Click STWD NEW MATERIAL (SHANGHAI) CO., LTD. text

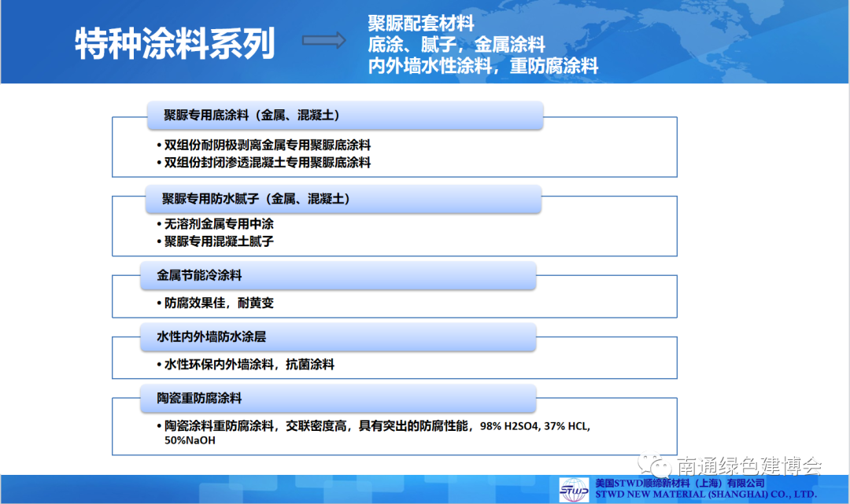(706, 495)
